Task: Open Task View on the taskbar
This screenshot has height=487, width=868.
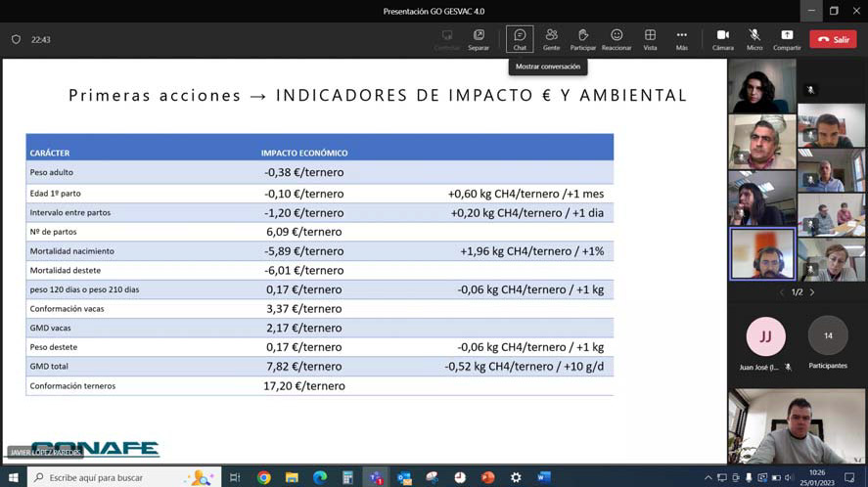Action: point(235,477)
